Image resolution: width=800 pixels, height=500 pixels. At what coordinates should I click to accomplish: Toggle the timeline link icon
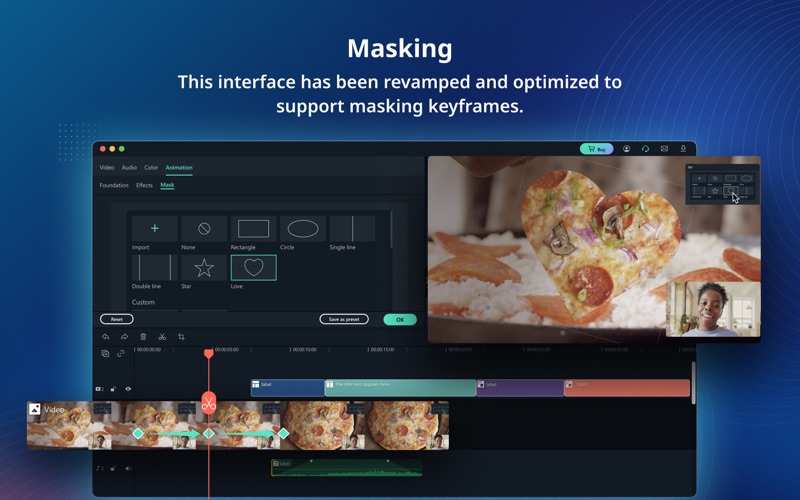(x=121, y=354)
